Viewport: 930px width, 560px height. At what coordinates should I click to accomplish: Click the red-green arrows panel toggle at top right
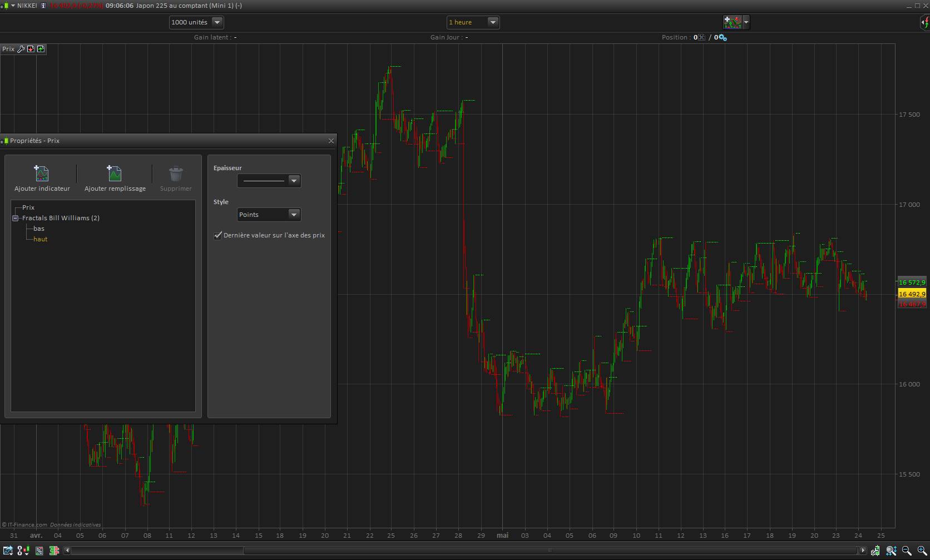pos(925,22)
